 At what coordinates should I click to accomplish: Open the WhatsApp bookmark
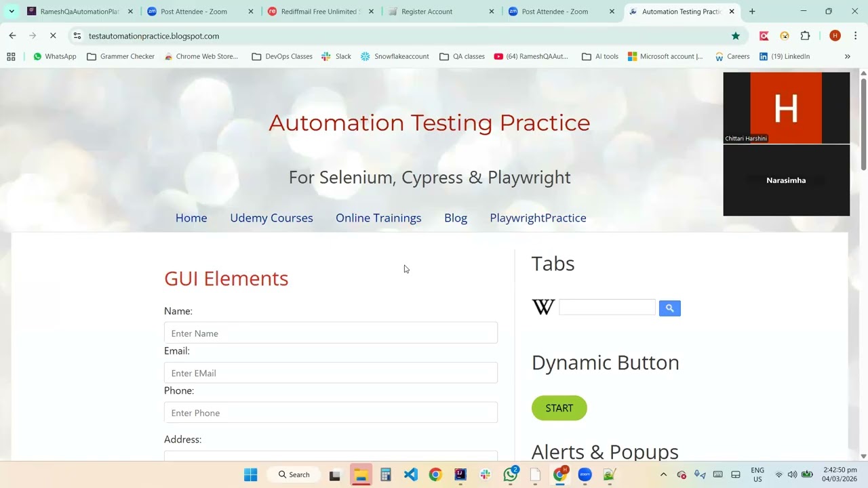(54, 56)
